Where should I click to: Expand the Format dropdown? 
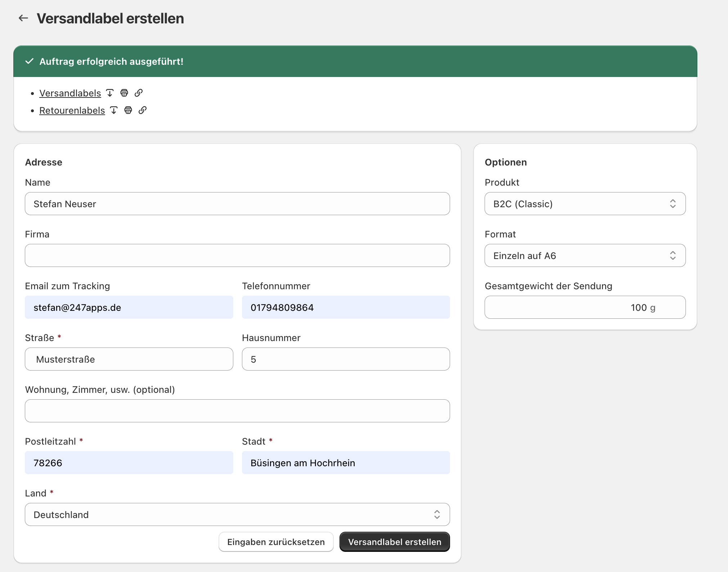click(x=585, y=255)
